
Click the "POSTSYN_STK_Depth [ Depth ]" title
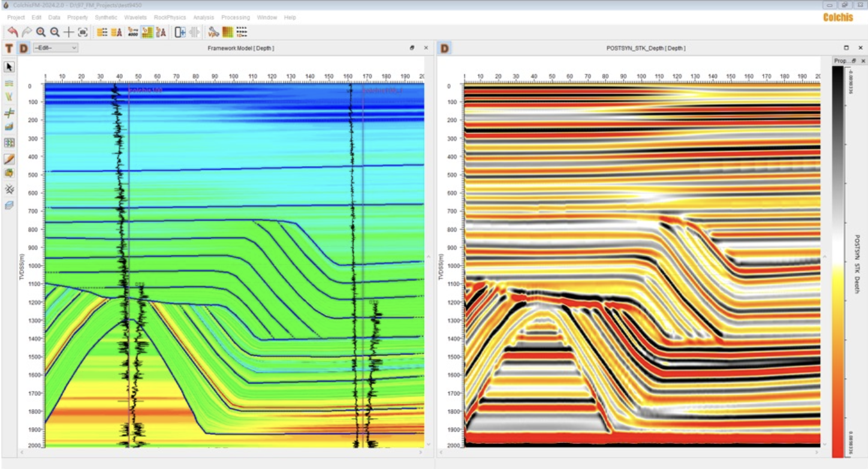[646, 48]
